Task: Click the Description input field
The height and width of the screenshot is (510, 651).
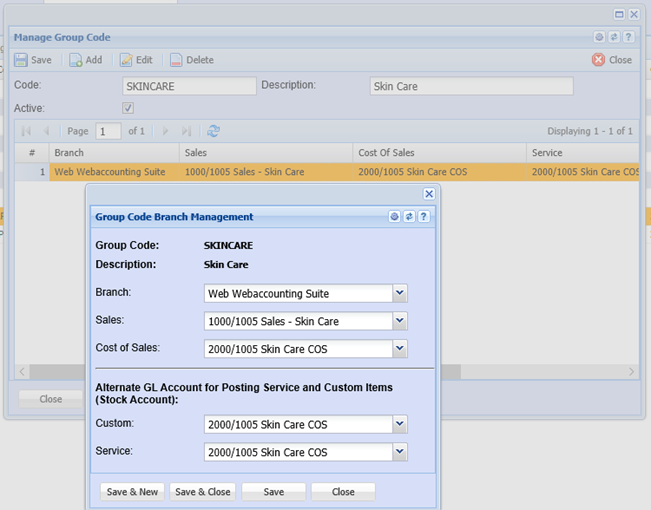Action: point(471,87)
